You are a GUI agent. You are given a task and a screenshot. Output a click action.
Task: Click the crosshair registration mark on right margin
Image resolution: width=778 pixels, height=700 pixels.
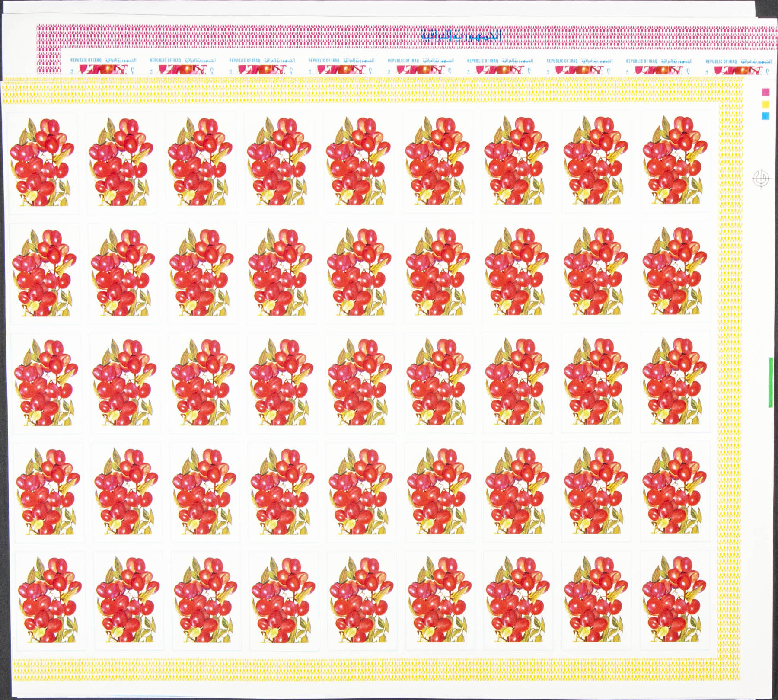761,178
